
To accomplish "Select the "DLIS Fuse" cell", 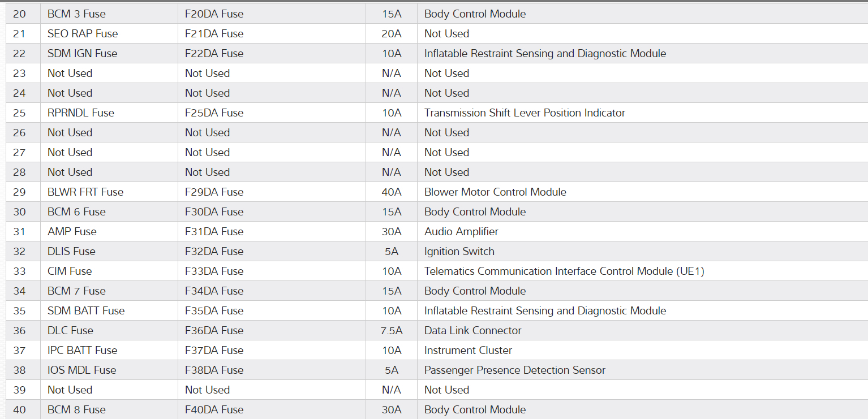I will click(x=71, y=251).
